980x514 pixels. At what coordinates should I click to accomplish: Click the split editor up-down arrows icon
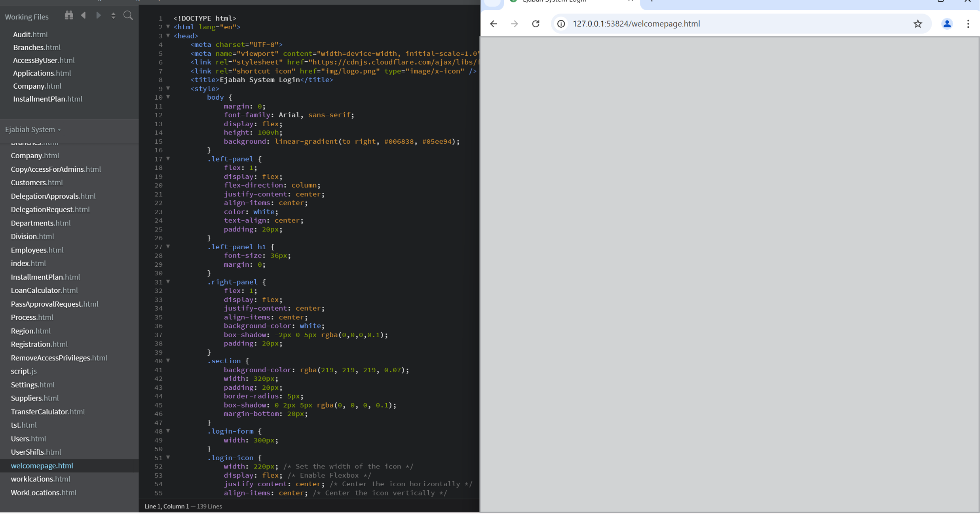point(113,15)
